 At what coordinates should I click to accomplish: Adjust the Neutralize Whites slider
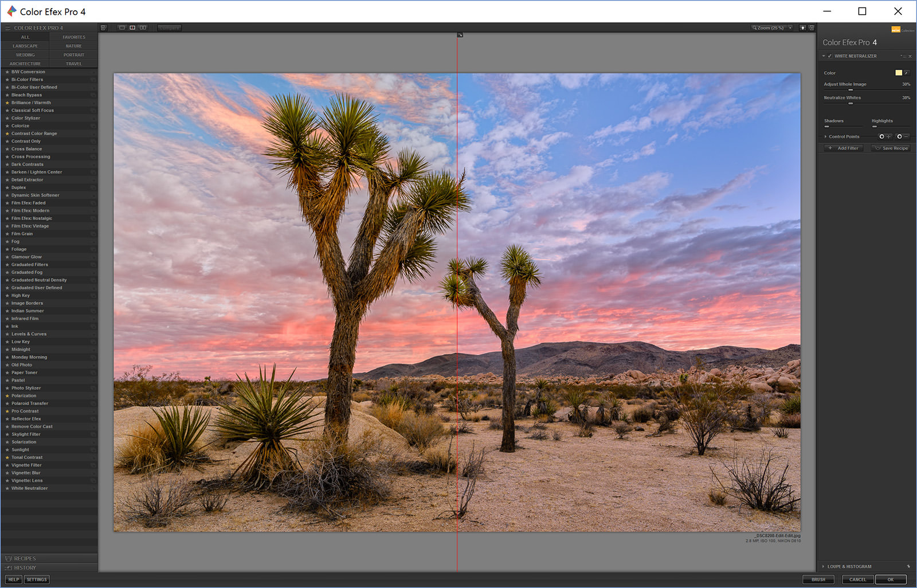851,104
